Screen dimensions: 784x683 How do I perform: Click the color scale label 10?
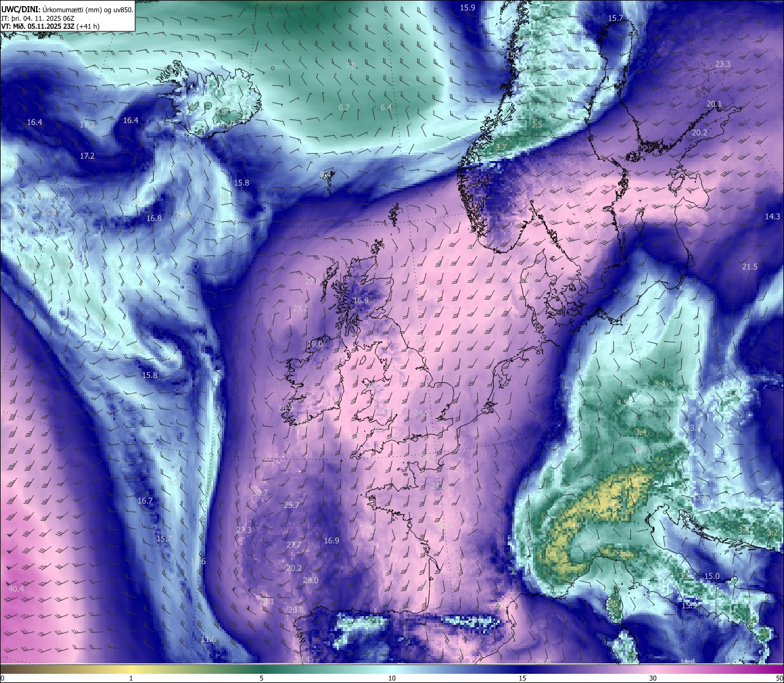pos(392,678)
